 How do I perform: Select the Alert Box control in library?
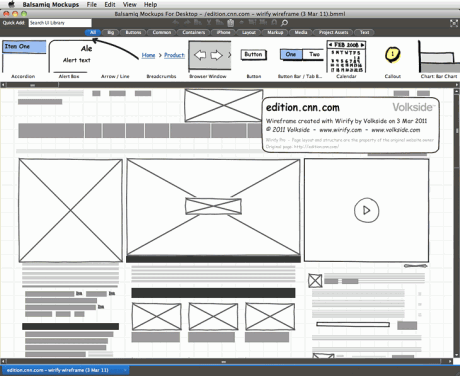[69, 59]
